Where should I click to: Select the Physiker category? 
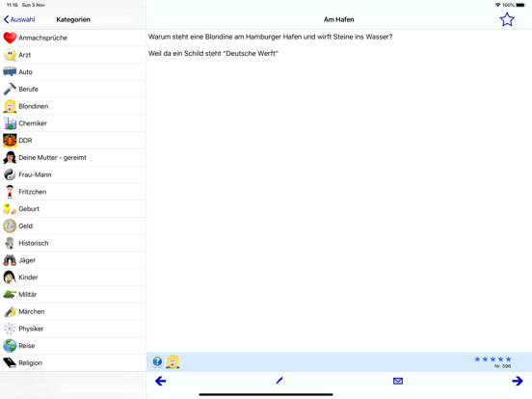73,329
